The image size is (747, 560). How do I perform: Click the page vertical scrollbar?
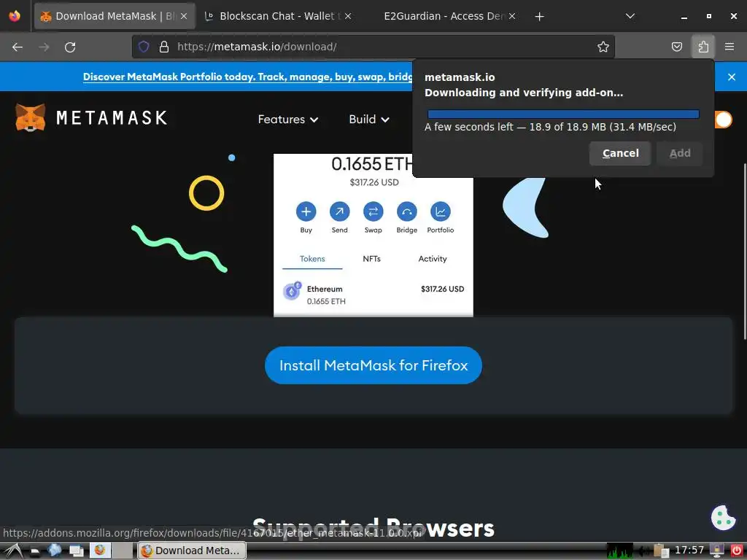click(744, 252)
